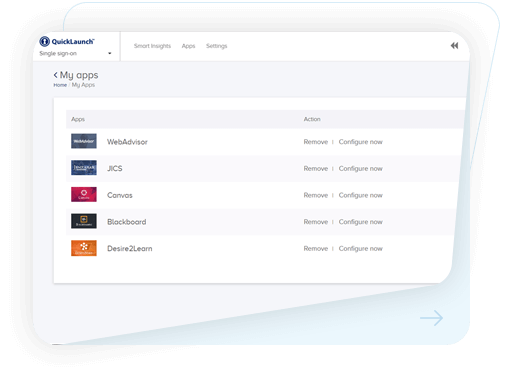Open the Apps menu item
This screenshot has height=374, width=513.
(188, 46)
